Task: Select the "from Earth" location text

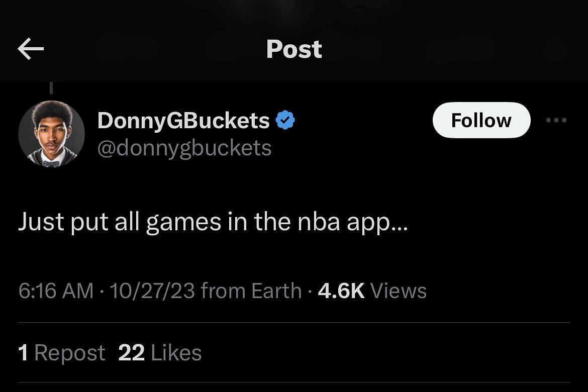Action: (x=251, y=291)
